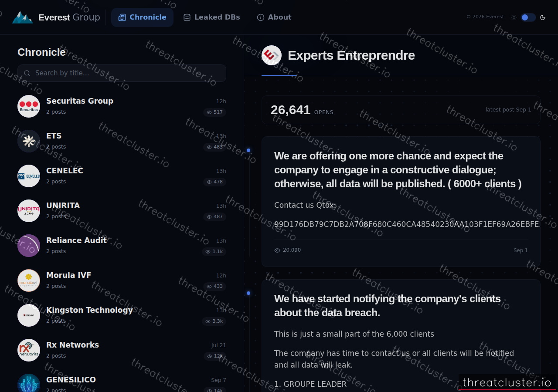Open the 'one more chance' post heading

(x=398, y=170)
